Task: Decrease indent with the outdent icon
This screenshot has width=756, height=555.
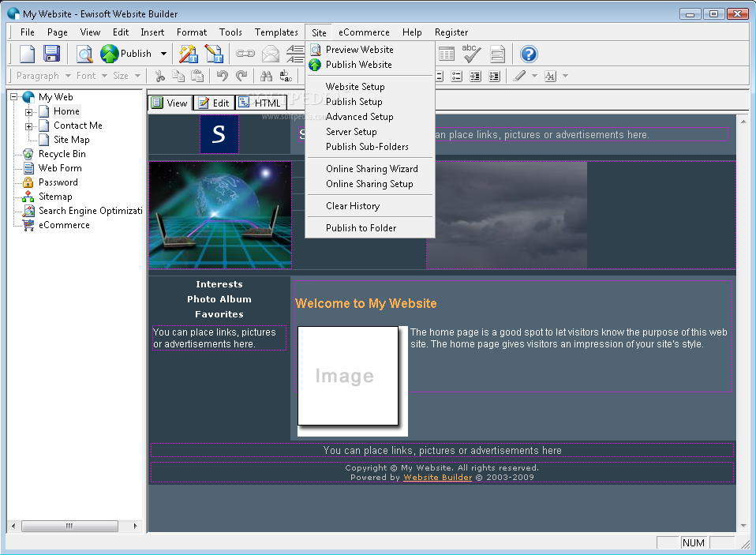Action: (x=475, y=77)
